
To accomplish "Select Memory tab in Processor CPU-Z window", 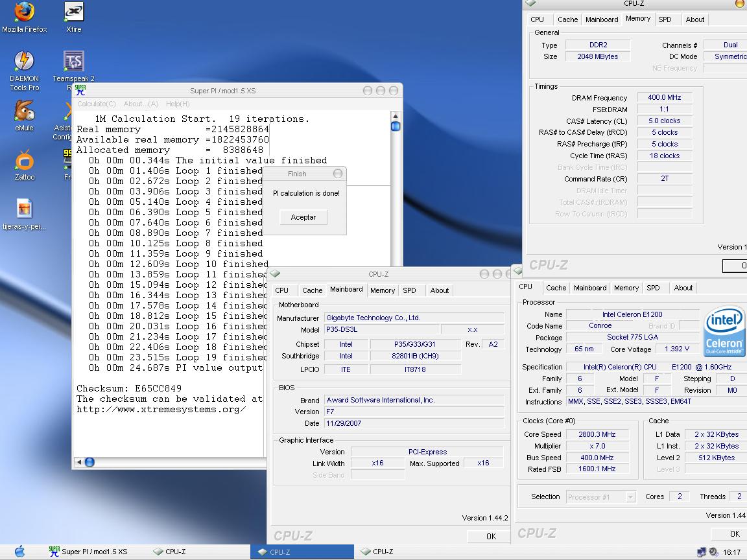I will pos(626,288).
